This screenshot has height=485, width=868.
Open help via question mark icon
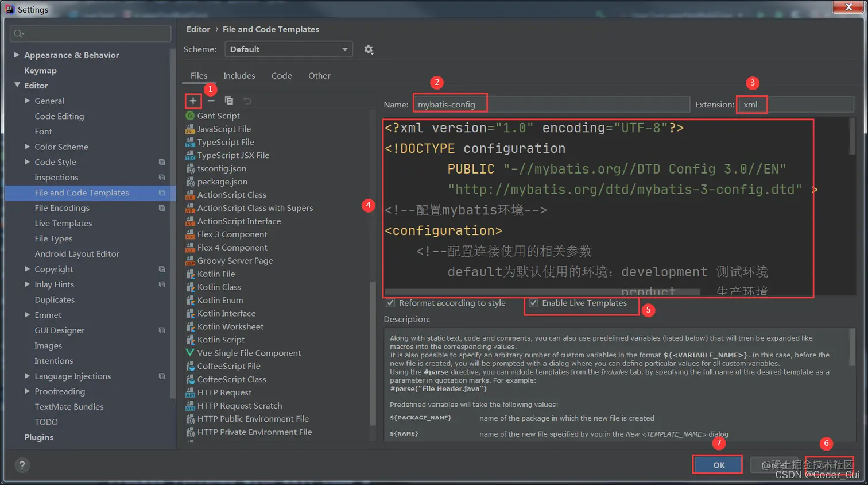[22, 465]
